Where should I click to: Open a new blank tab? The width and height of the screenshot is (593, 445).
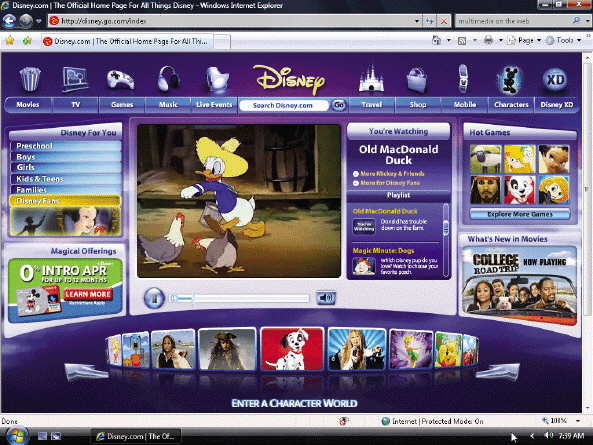[222, 42]
